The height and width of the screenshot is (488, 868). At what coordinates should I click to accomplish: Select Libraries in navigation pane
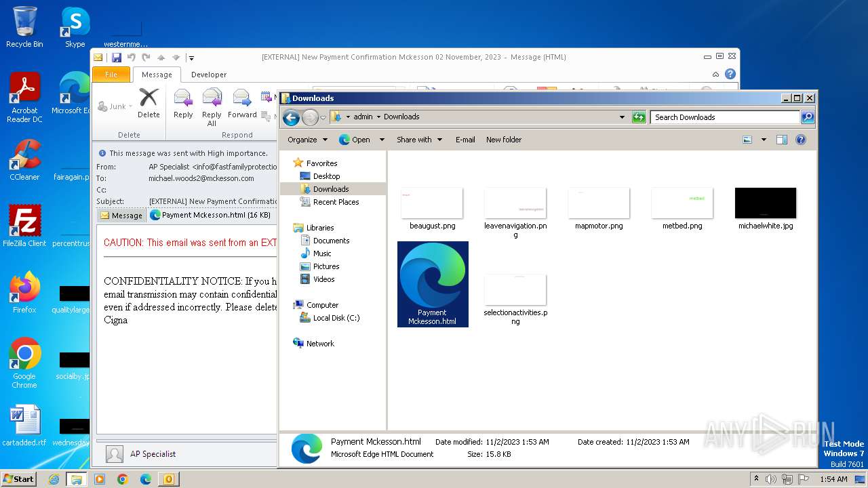(x=319, y=228)
